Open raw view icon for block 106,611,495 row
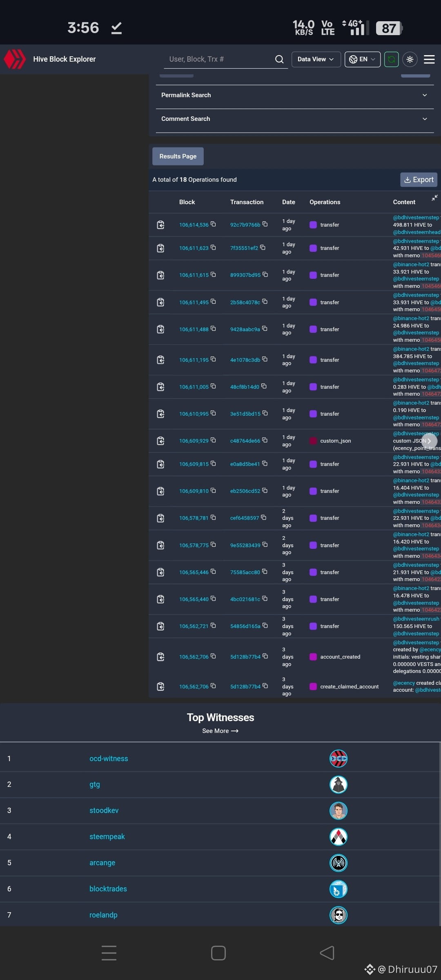 [160, 302]
